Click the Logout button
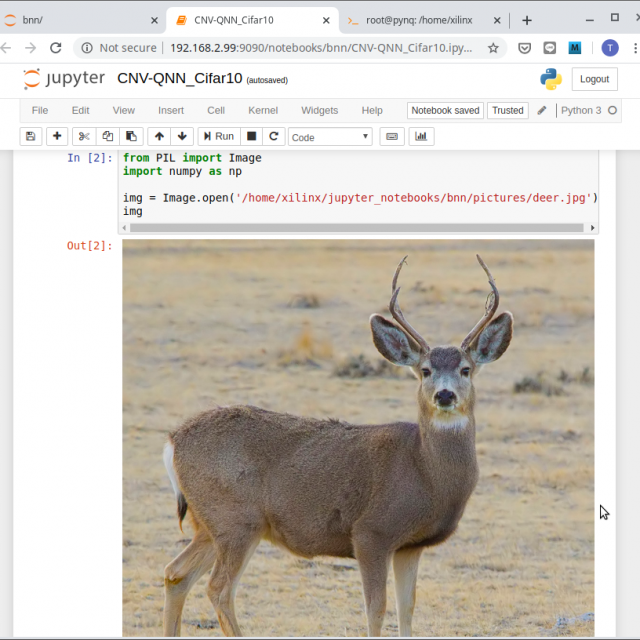Image resolution: width=640 pixels, height=640 pixels. click(594, 79)
